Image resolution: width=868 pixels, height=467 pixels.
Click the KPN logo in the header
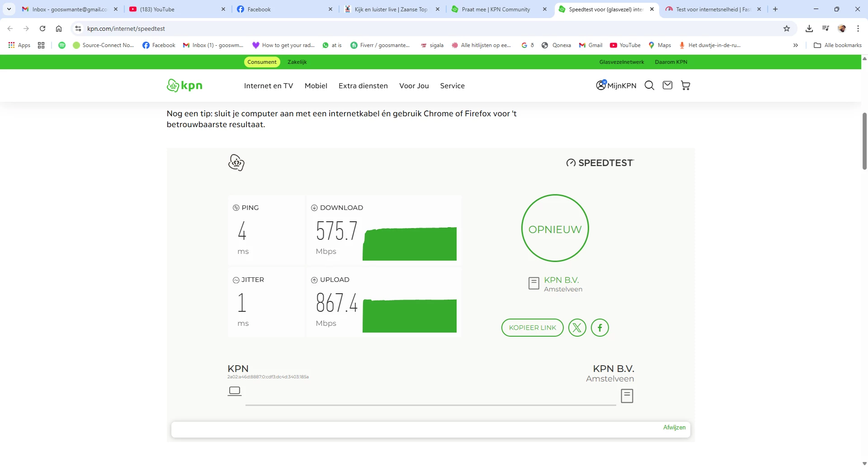click(184, 86)
